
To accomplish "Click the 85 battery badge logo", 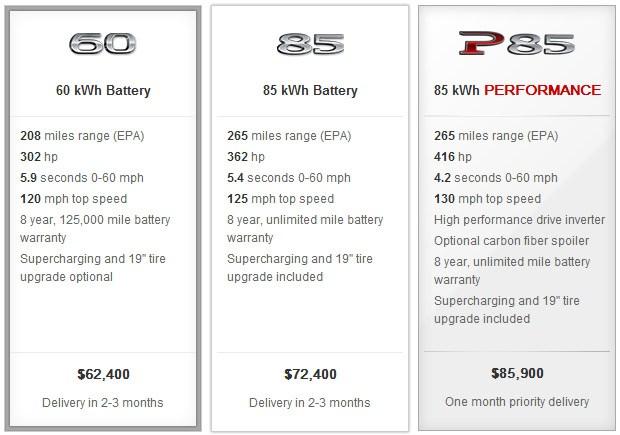I will click(310, 44).
